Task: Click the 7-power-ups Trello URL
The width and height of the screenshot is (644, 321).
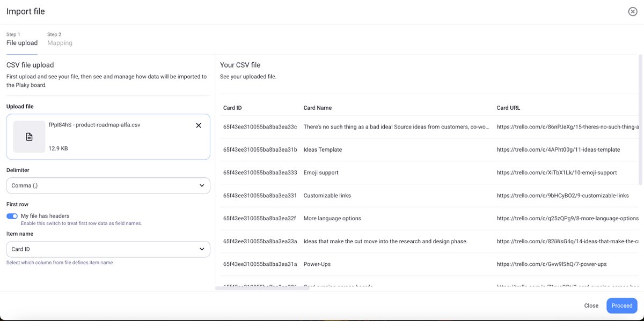Action: coord(552,264)
